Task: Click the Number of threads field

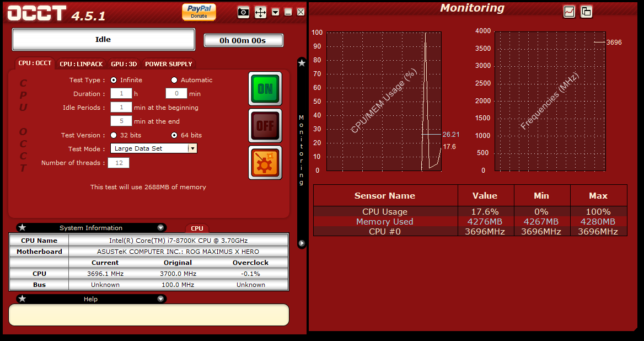Action: tap(119, 163)
